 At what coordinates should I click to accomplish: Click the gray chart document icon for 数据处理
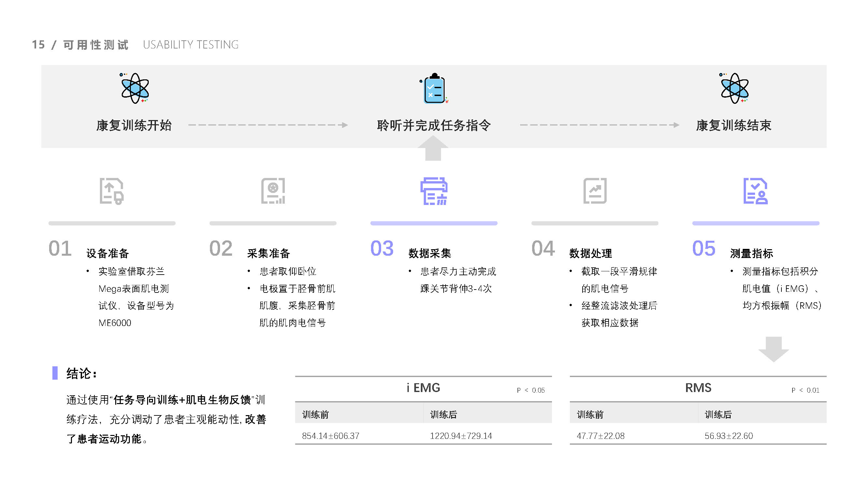click(x=595, y=191)
